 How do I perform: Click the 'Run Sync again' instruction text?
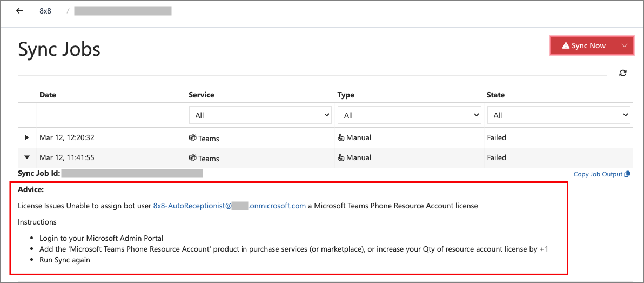click(x=65, y=260)
